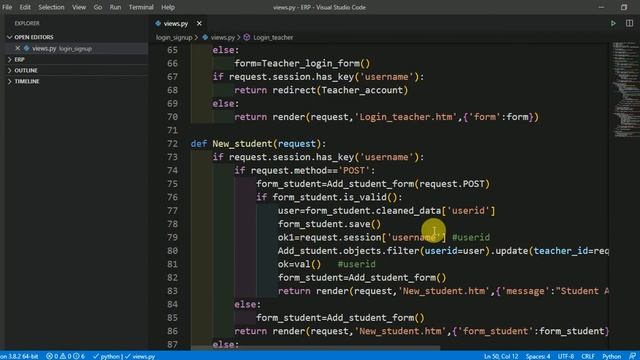The width and height of the screenshot is (640, 360).
Task: Open the File menu
Action: 7,7
